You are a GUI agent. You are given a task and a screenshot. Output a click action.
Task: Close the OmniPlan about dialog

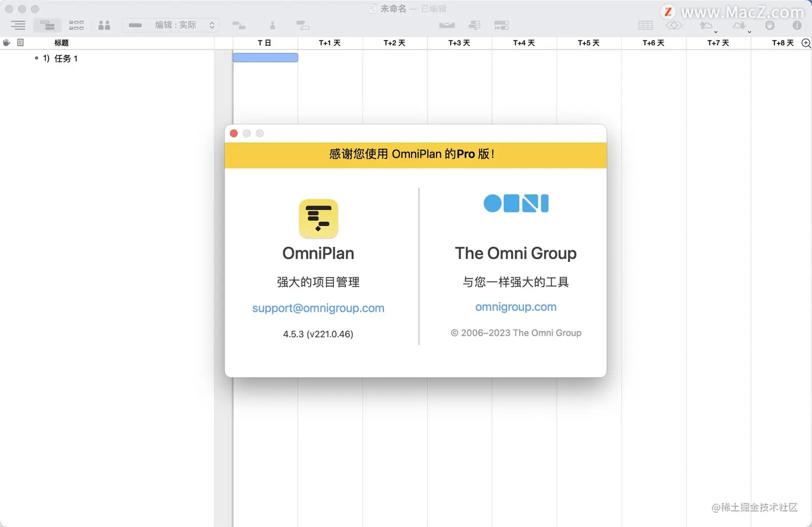tap(234, 133)
